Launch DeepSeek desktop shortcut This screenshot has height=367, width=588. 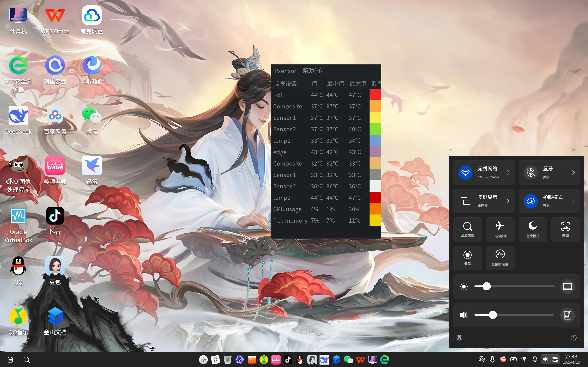pyautogui.click(x=18, y=120)
